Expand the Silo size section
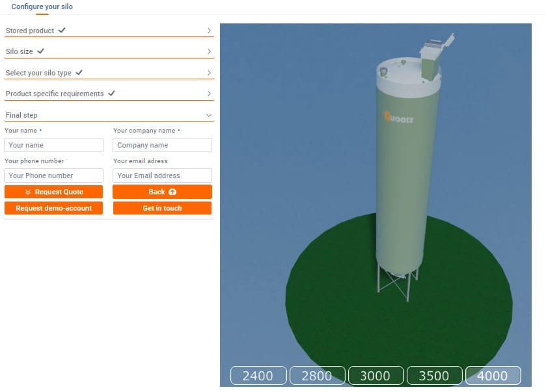Viewport: 546px width, 392px height. (107, 51)
